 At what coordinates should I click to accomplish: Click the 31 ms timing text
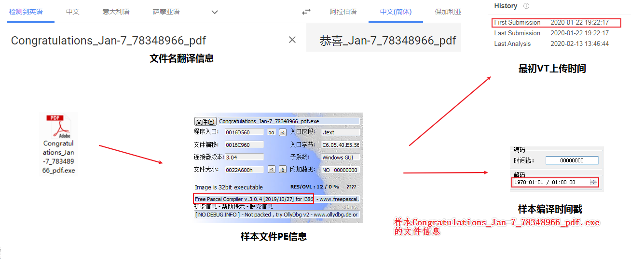point(350,207)
